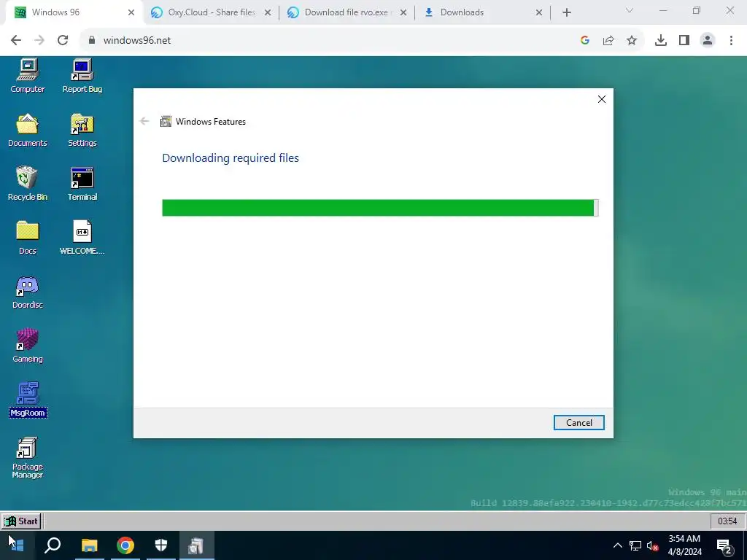Close the Downloads browser tab

pyautogui.click(x=539, y=13)
